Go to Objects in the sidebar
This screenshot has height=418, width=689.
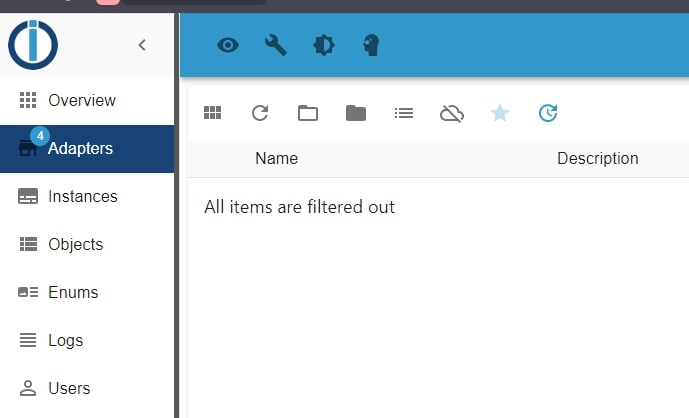[87, 244]
